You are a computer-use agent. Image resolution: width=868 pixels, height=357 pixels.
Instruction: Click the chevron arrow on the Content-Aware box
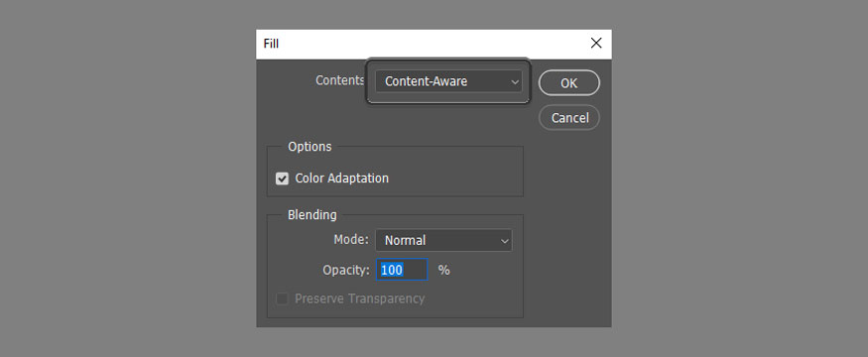pyautogui.click(x=514, y=82)
